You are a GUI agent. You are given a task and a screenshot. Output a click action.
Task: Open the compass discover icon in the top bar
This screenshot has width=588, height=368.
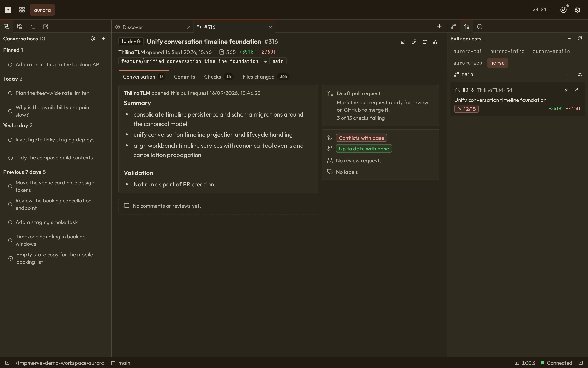(x=564, y=10)
